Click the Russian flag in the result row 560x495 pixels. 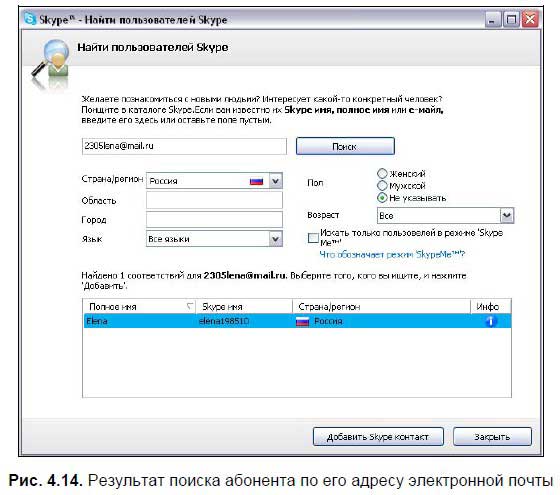pyautogui.click(x=302, y=322)
